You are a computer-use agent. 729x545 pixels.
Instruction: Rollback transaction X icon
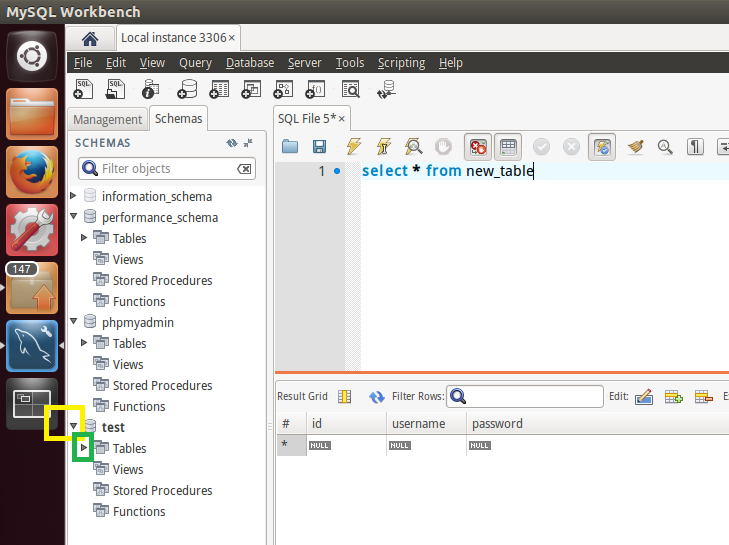click(571, 147)
